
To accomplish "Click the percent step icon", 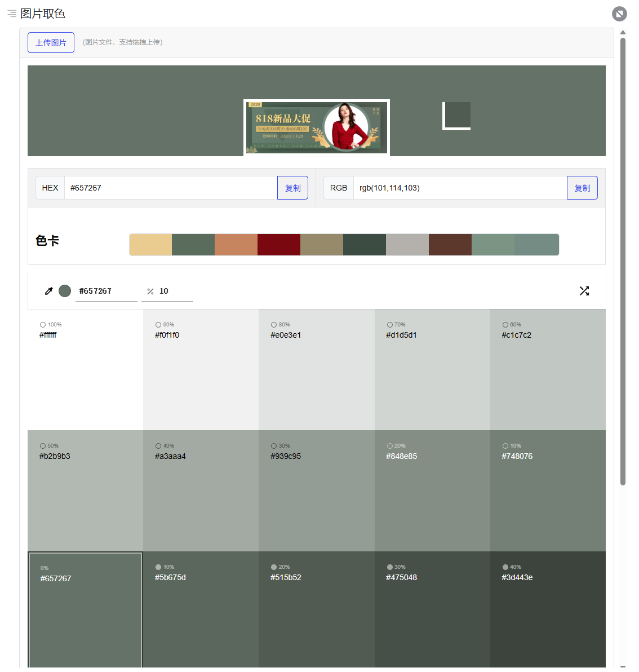I will (150, 291).
